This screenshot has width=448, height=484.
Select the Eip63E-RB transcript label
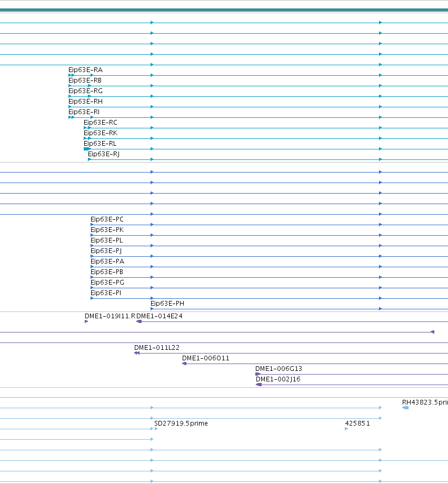(x=85, y=80)
